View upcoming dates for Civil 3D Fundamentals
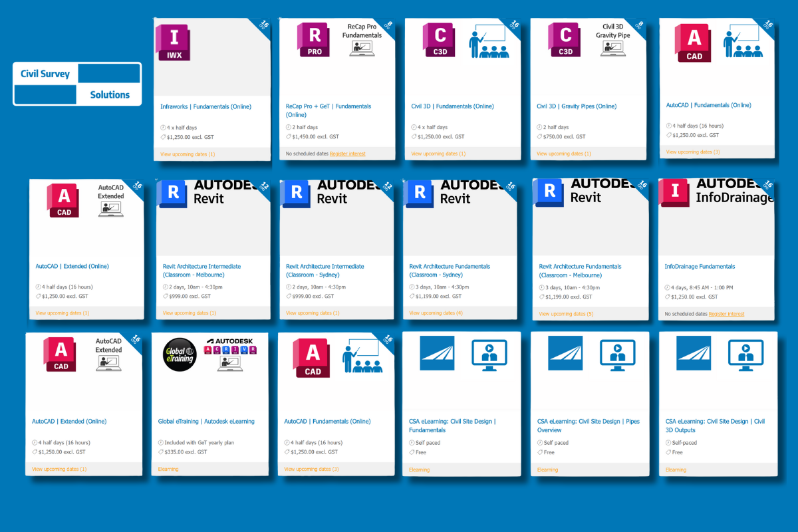The height and width of the screenshot is (532, 798). 438,154
